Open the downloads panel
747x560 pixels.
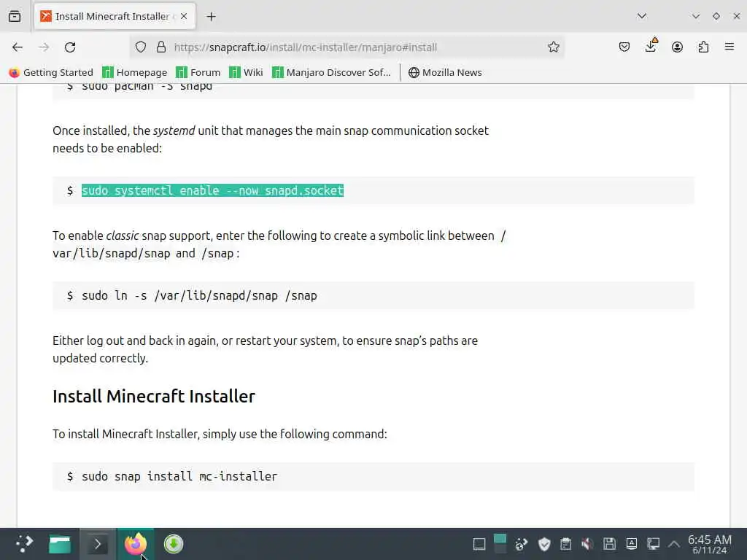pos(651,46)
